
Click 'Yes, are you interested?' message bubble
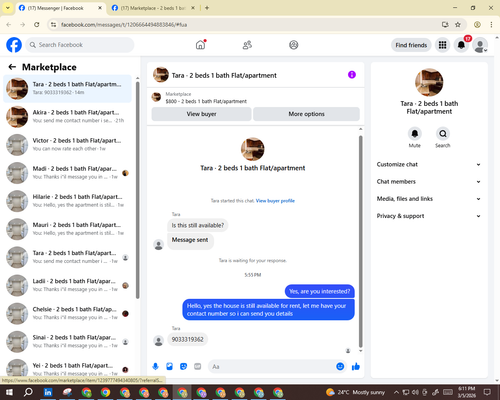click(320, 291)
